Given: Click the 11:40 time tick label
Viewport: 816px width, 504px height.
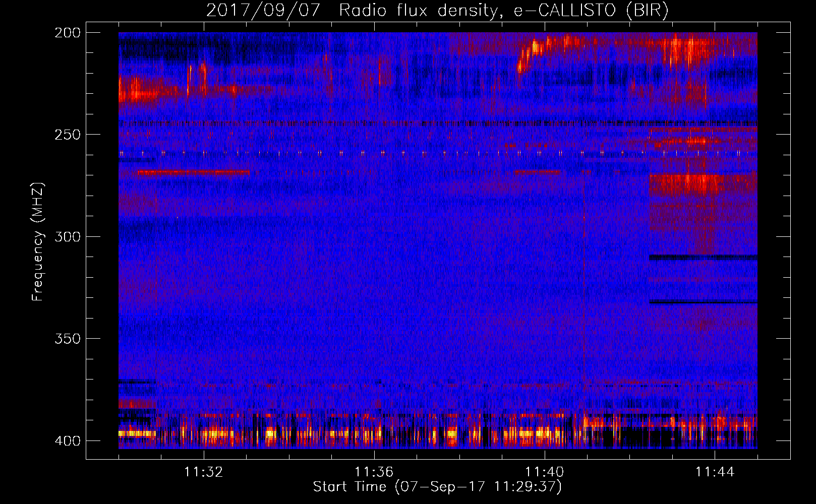Looking at the screenshot, I should [x=545, y=472].
